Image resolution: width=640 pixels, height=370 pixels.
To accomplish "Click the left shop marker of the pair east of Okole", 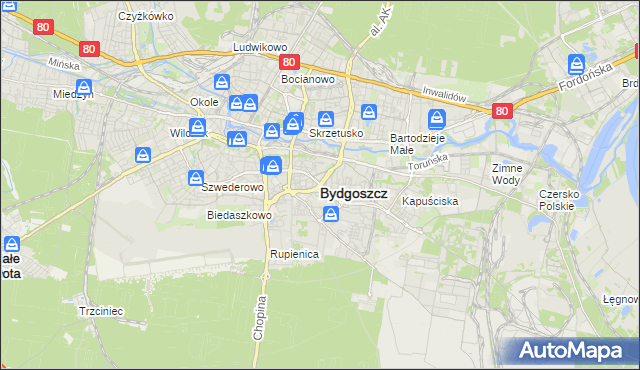I will coord(236,103).
